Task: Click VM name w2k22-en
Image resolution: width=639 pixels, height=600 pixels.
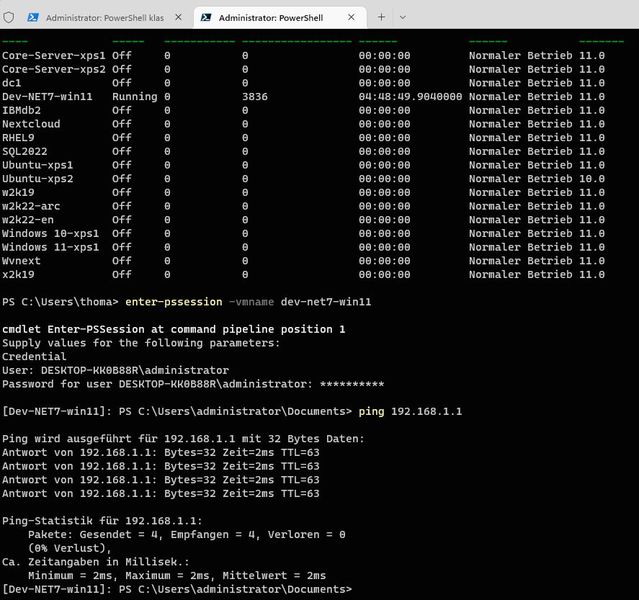Action: tap(28, 220)
